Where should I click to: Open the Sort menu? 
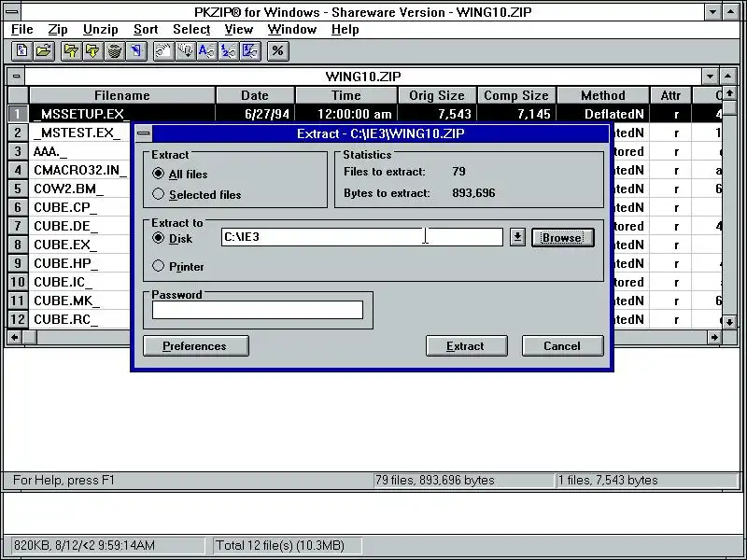(x=146, y=30)
